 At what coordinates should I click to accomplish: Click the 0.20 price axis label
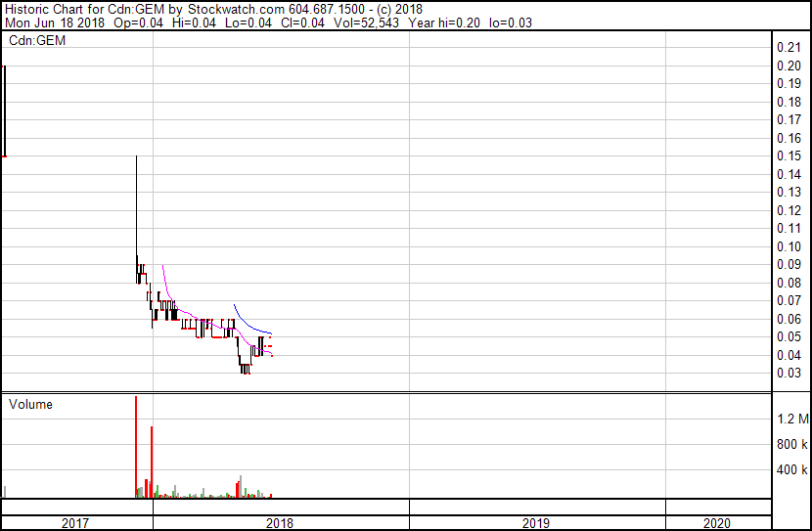click(x=789, y=66)
